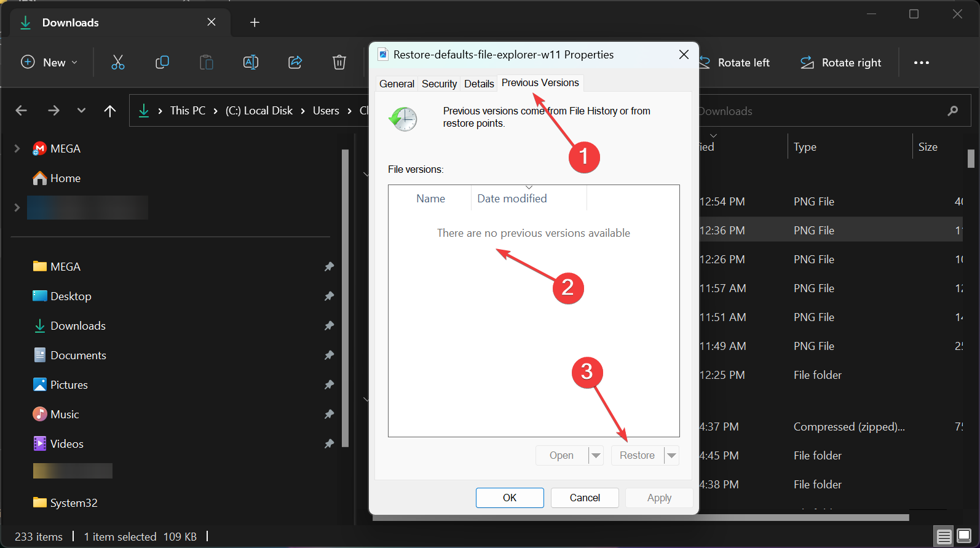Navigate back with the left arrow
The width and height of the screenshot is (980, 548).
tap(22, 111)
